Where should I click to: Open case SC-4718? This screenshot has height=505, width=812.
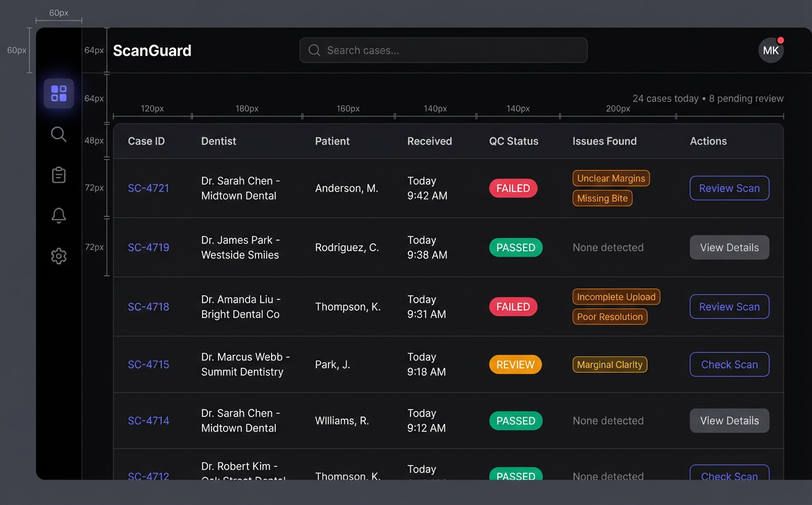click(x=149, y=306)
